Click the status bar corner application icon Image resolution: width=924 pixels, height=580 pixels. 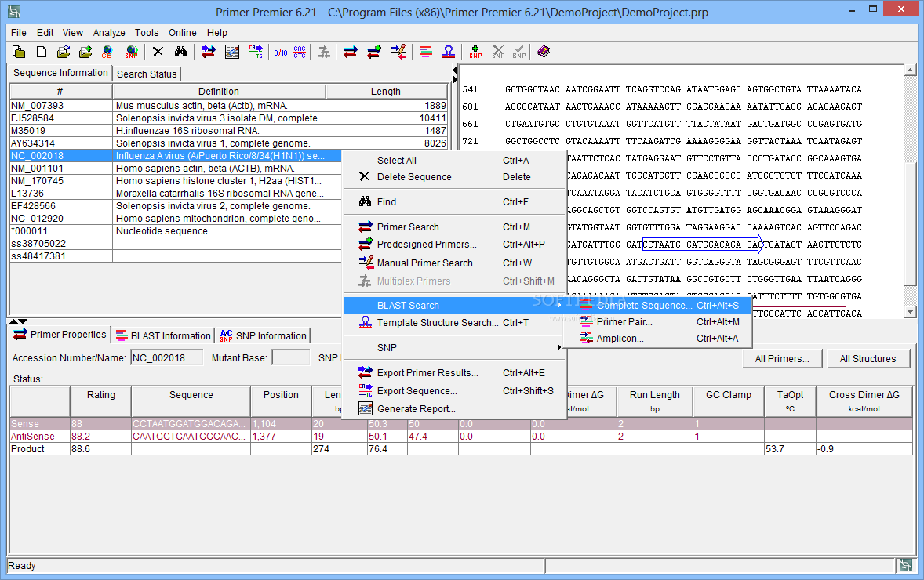pyautogui.click(x=906, y=566)
